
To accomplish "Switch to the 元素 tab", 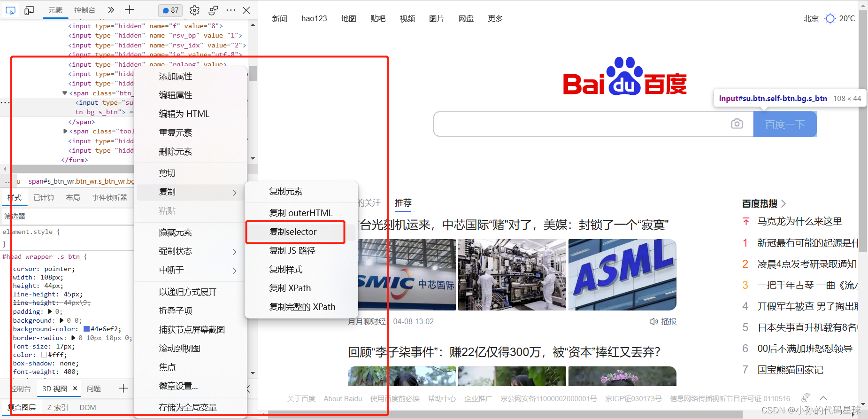I will point(55,10).
